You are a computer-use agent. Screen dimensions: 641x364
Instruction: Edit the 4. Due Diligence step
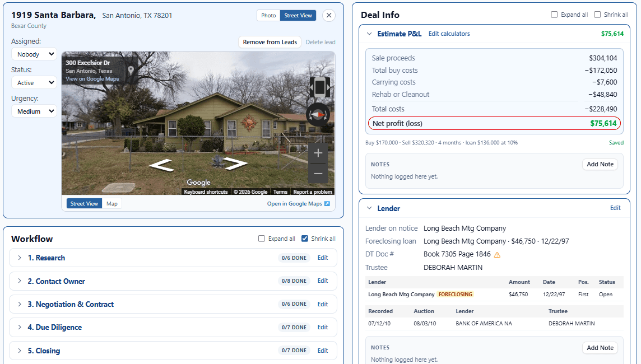click(x=323, y=327)
